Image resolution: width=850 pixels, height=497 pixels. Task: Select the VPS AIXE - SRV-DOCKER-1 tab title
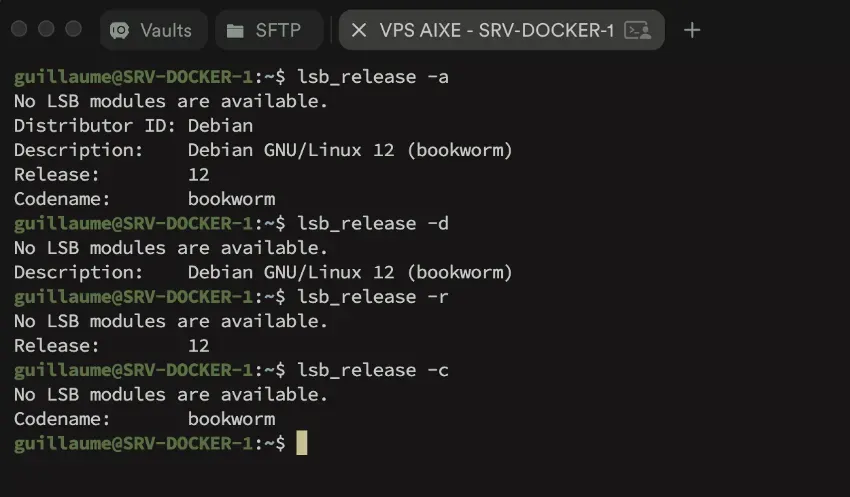click(496, 30)
